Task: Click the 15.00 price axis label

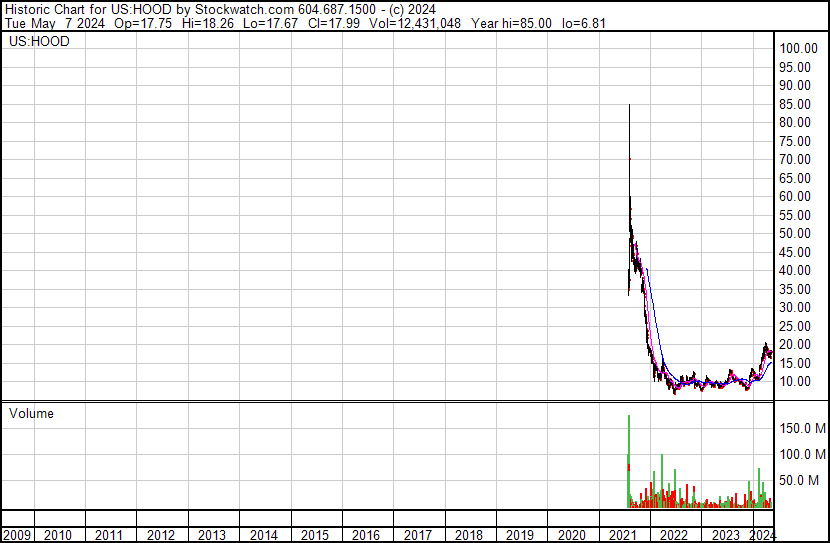Action: tap(795, 364)
